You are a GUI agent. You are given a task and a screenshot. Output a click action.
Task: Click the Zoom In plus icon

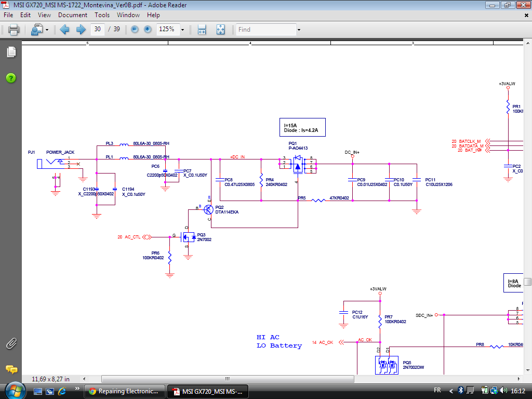[x=148, y=30]
